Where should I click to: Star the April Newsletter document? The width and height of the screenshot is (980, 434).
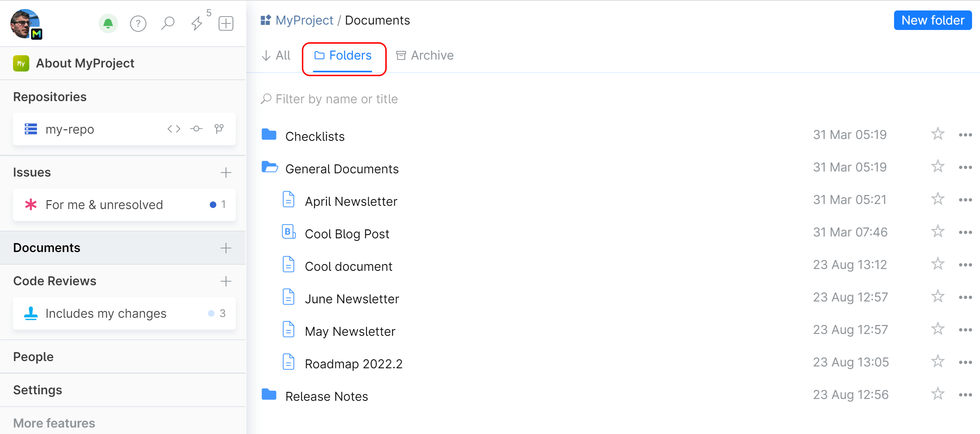tap(937, 199)
